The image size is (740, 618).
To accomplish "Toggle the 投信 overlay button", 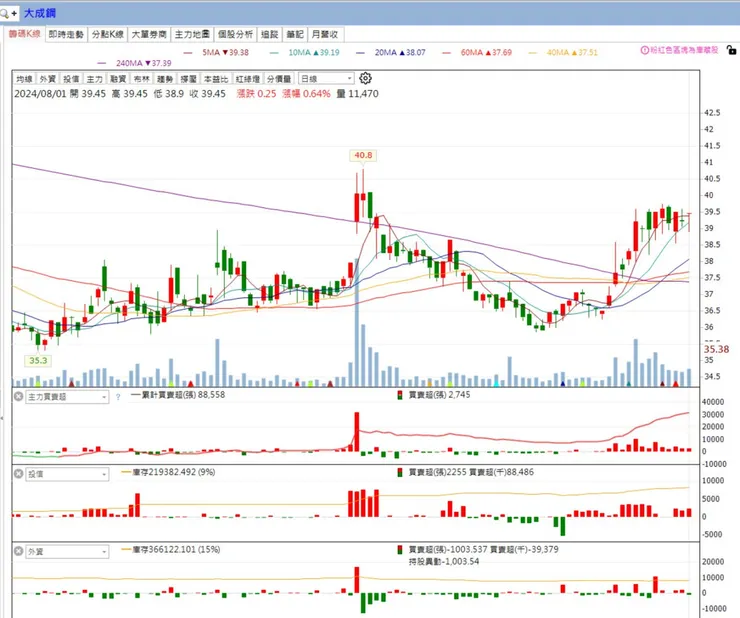I will 71,79.
